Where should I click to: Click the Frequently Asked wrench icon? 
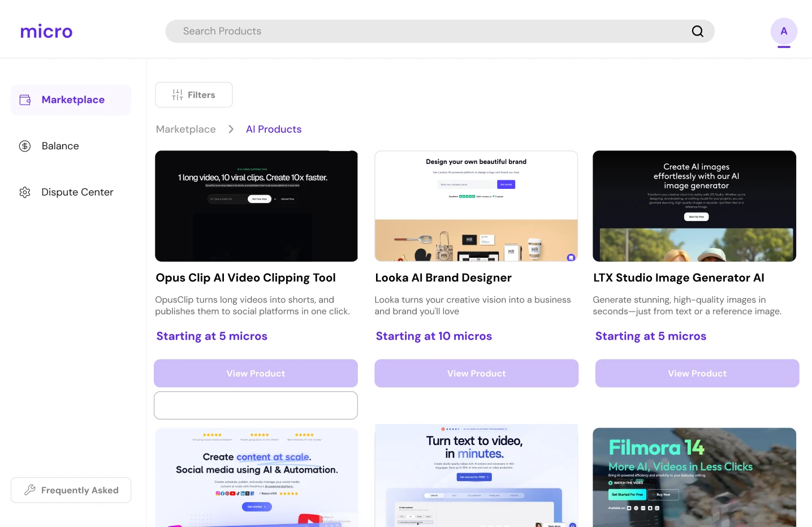pos(30,490)
